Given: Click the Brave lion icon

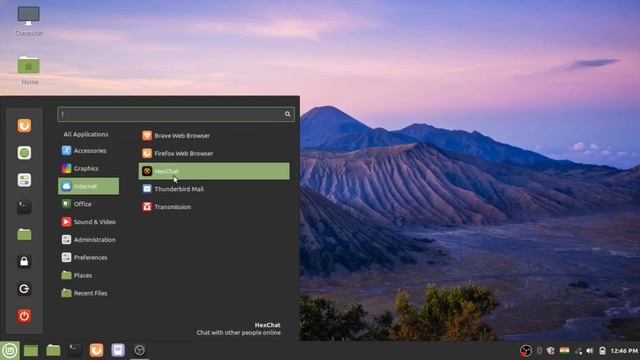Looking at the screenshot, I should click(147, 136).
